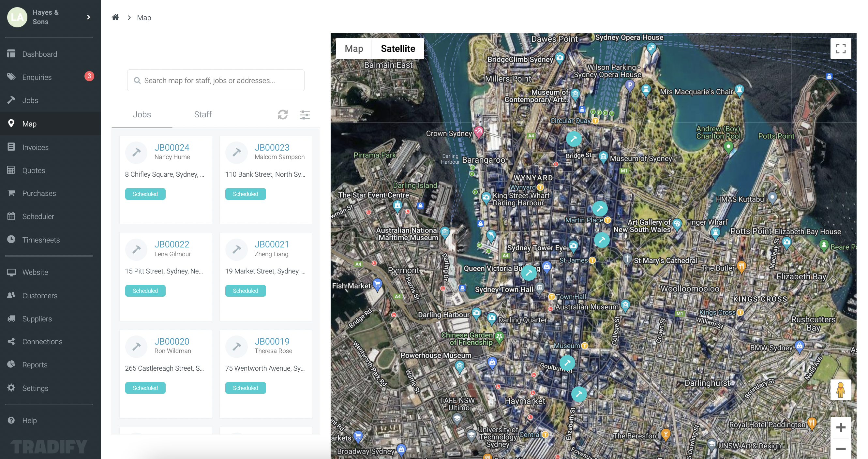Click the Timesheets clock icon
Image resolution: width=868 pixels, height=459 pixels.
[11, 239]
